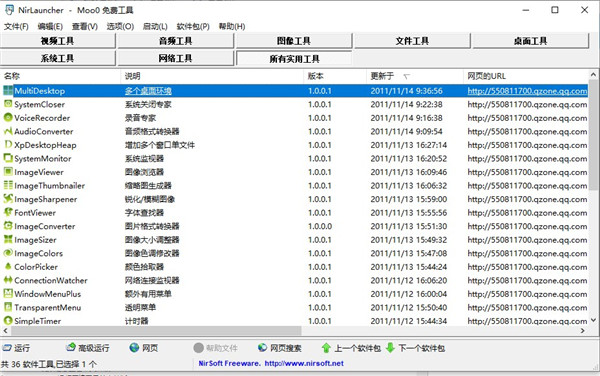600x376 pixels.
Task: Click the AudioConverter row icon
Action: tap(8, 131)
